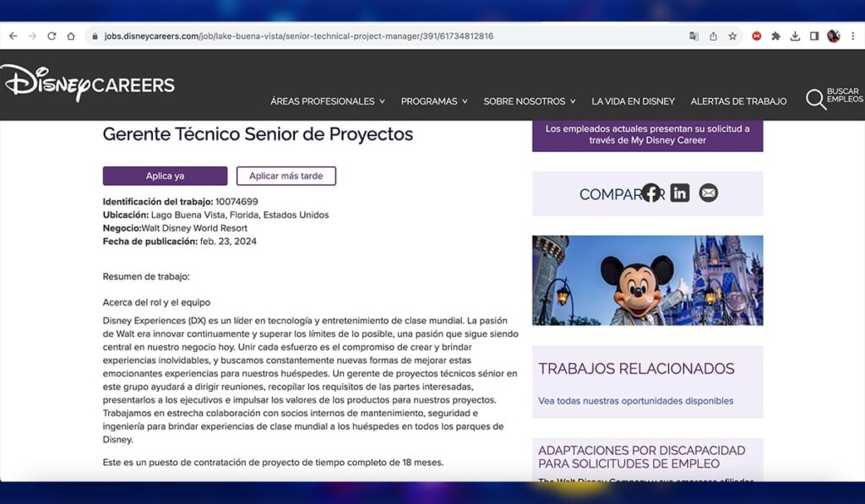
Task: Open the profile avatar in browser toolbar
Action: click(x=834, y=35)
